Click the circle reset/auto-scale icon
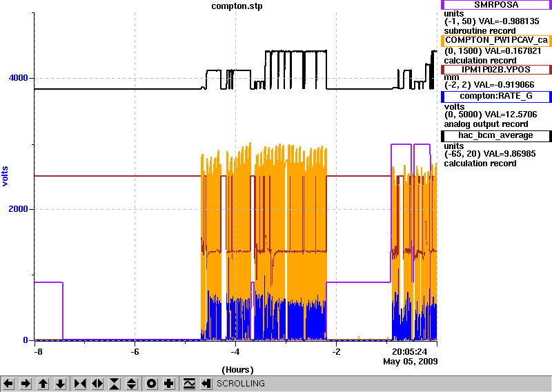The width and height of the screenshot is (552, 392). [x=152, y=383]
